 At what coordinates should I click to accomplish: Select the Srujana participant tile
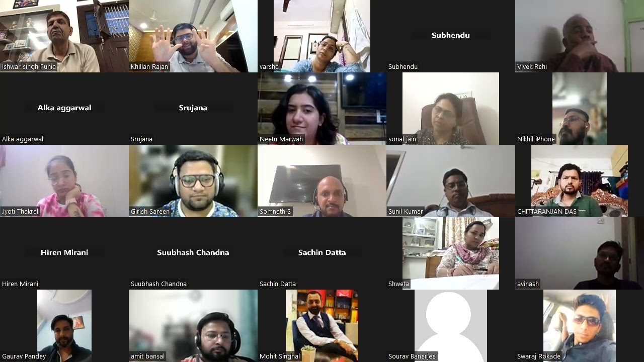[193, 109]
